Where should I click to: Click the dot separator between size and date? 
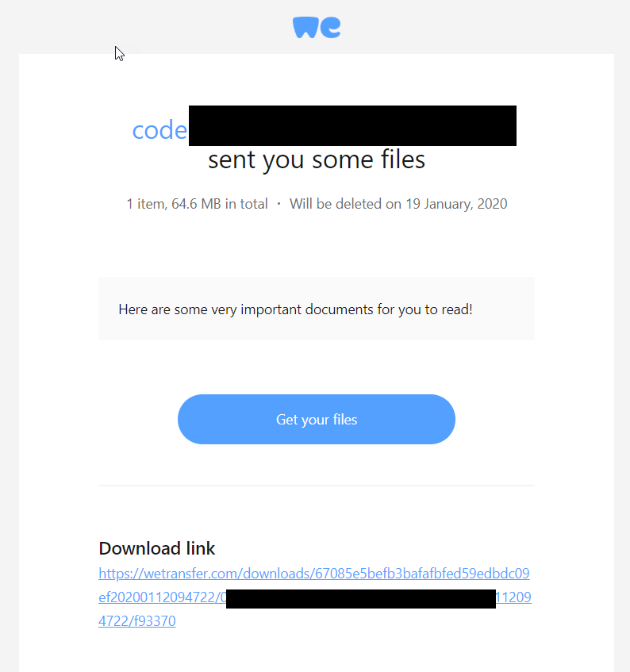point(279,204)
